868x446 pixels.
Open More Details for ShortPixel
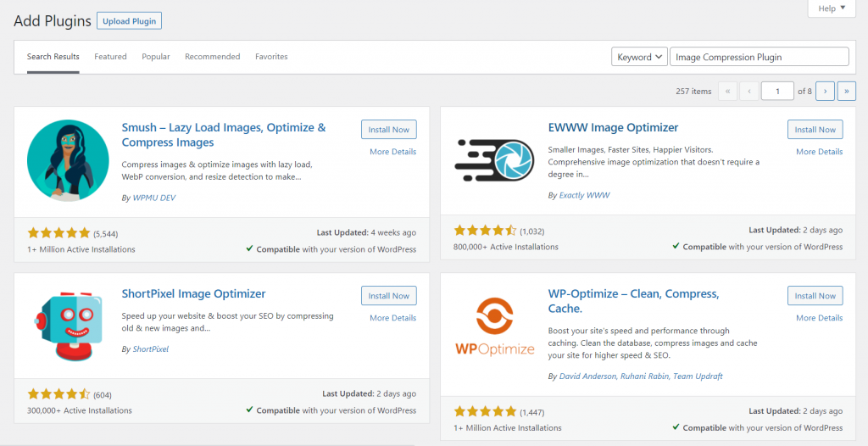pos(393,317)
